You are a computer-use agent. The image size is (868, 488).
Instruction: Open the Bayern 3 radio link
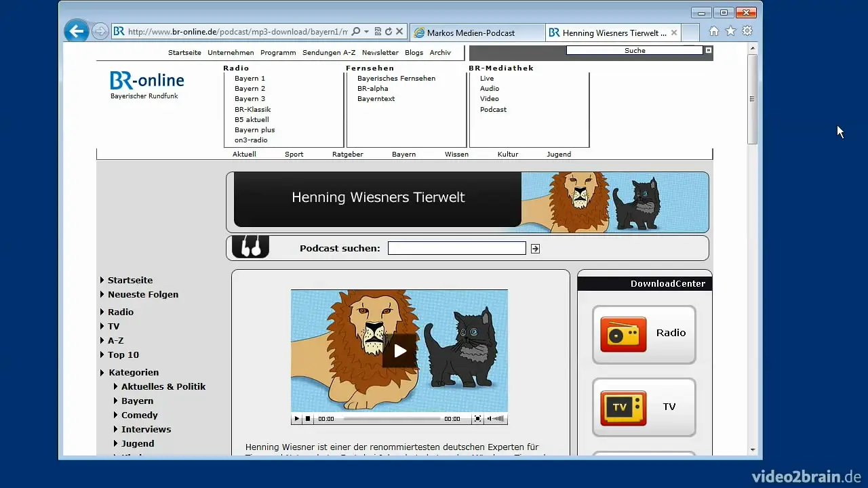point(250,99)
